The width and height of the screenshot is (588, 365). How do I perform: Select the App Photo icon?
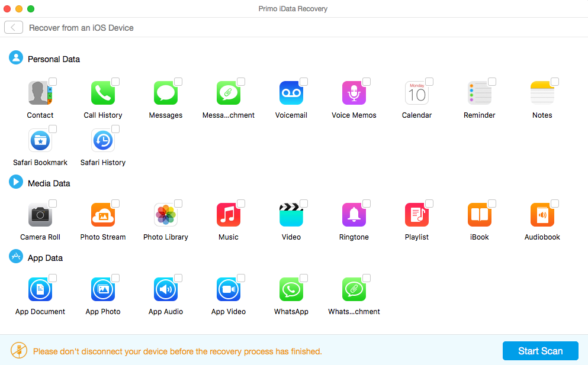103,289
